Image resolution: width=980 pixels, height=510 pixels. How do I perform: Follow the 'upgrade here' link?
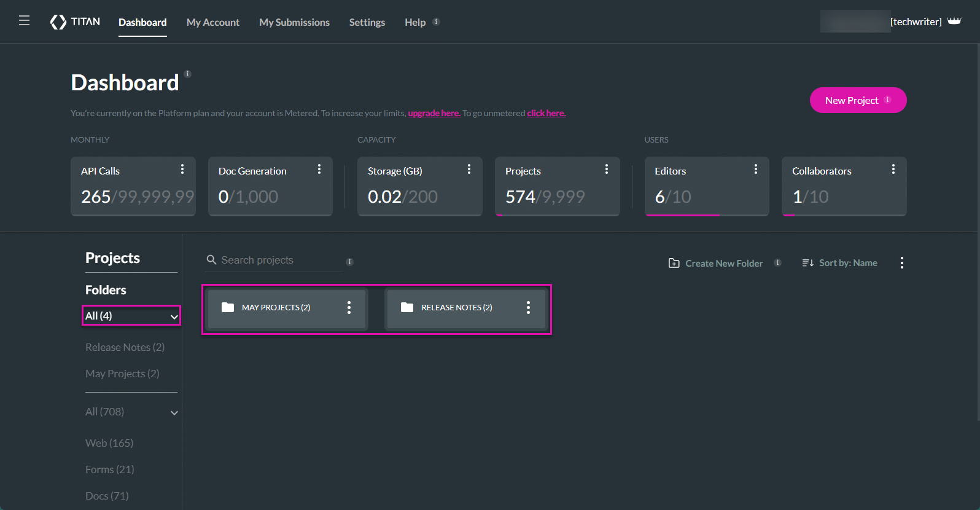click(434, 113)
